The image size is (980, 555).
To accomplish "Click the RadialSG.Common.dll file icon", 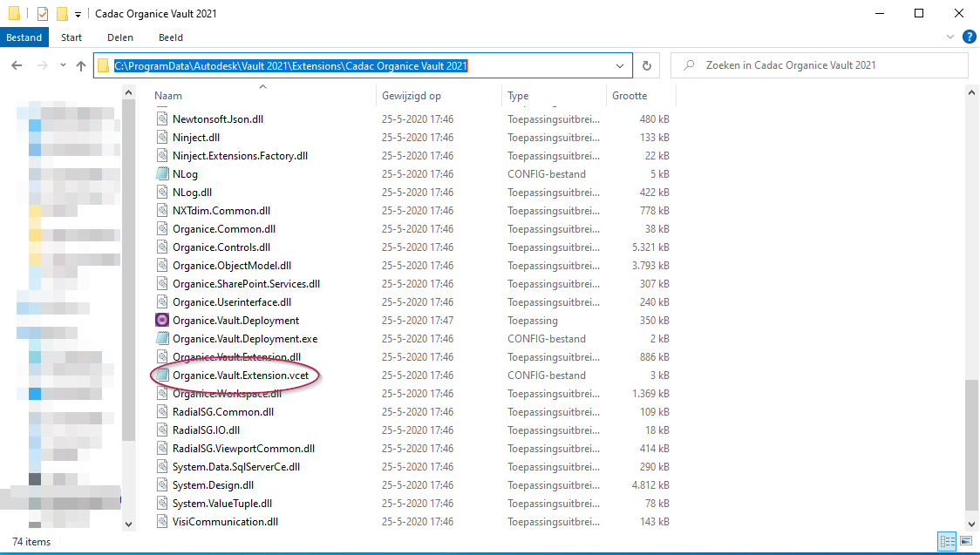I will 162,412.
